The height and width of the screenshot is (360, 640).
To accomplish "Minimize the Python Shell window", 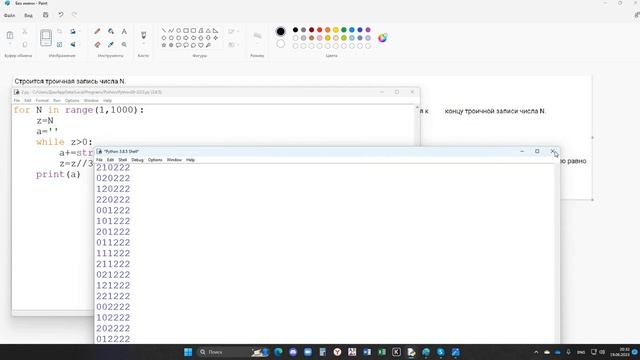I will (522, 151).
